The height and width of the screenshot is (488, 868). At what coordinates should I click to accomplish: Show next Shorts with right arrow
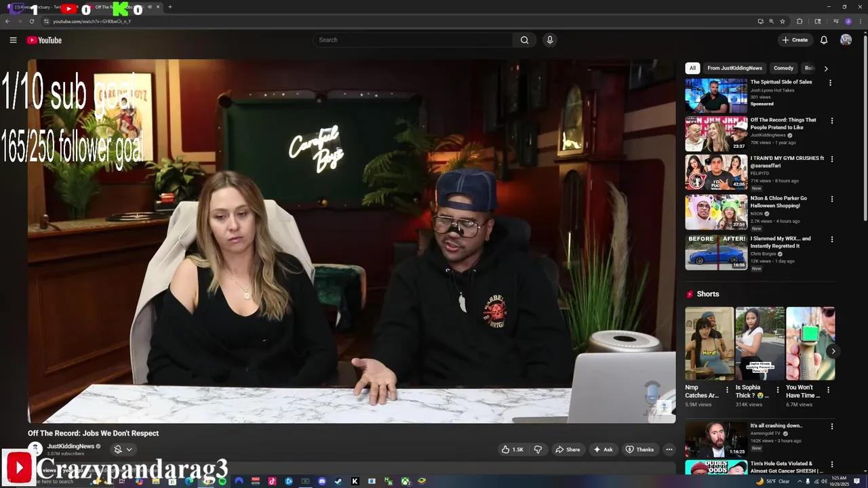click(833, 351)
